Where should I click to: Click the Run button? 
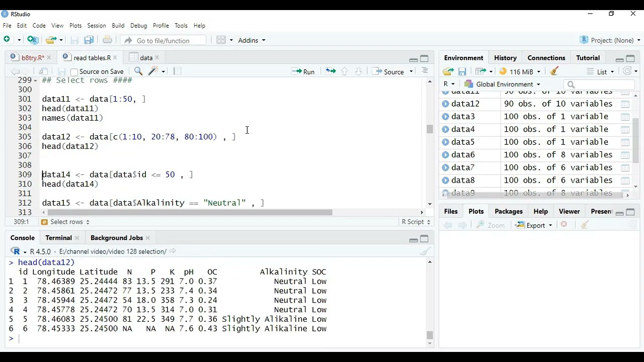click(303, 71)
